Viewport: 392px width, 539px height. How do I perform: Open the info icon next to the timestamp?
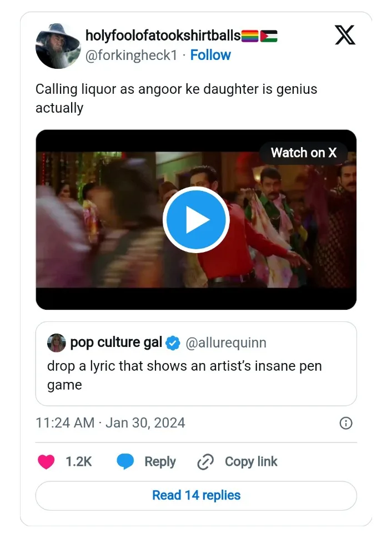click(345, 423)
